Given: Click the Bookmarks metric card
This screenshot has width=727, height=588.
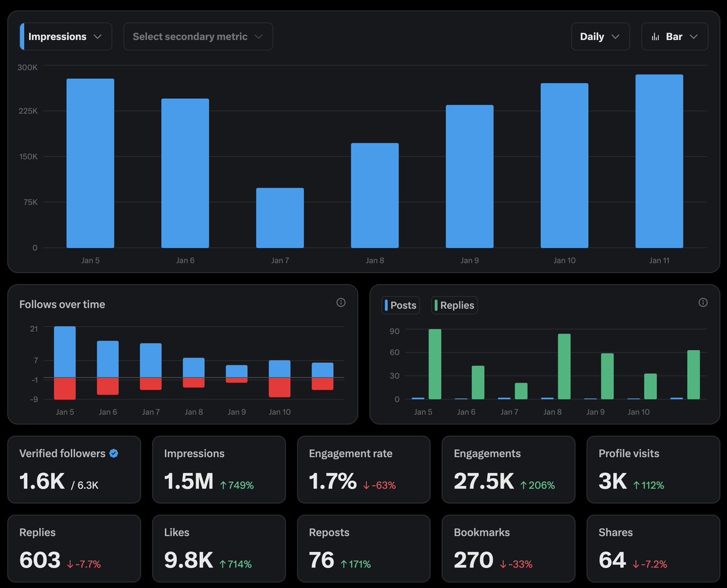Looking at the screenshot, I should click(x=508, y=548).
